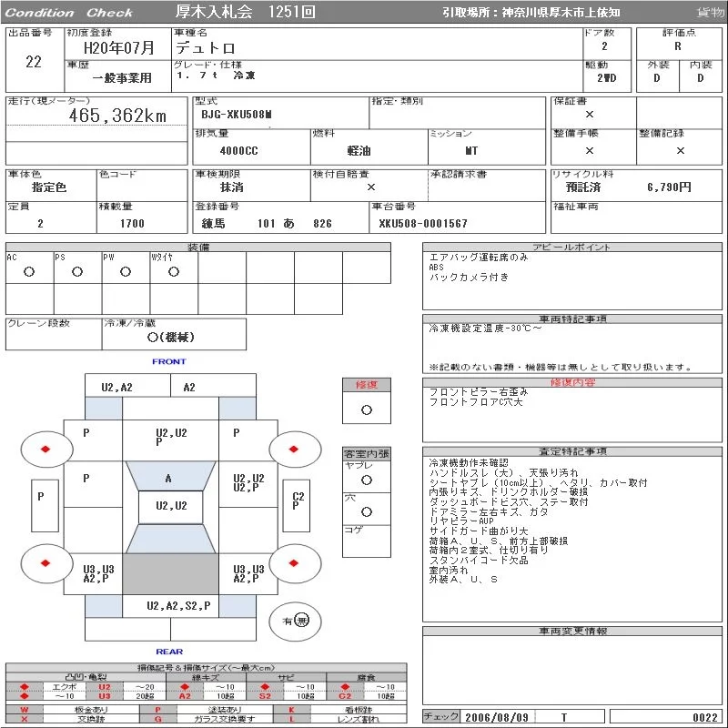Click the circle beside ヤブレ in 客室内張
Image resolution: width=728 pixels, height=728 pixels.
367,480
